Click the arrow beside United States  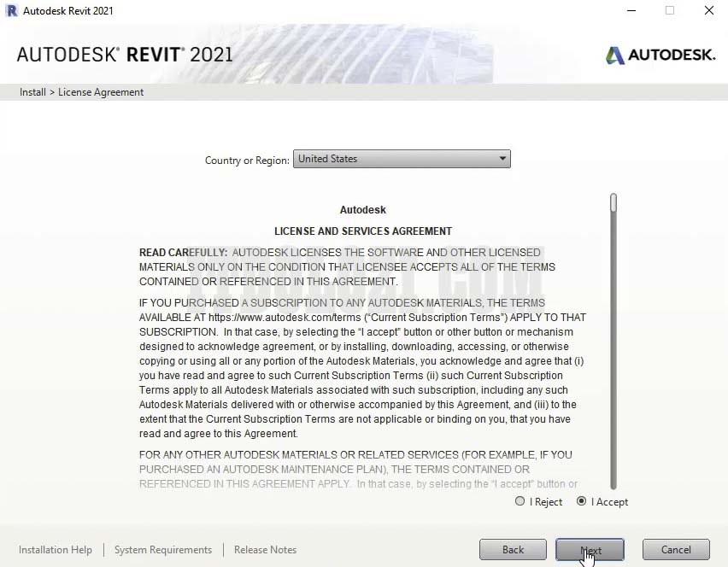(502, 159)
